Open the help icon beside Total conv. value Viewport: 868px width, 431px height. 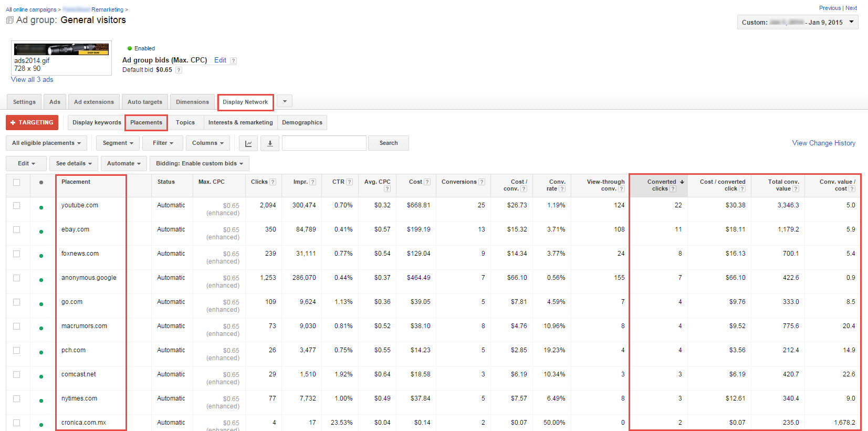click(796, 189)
